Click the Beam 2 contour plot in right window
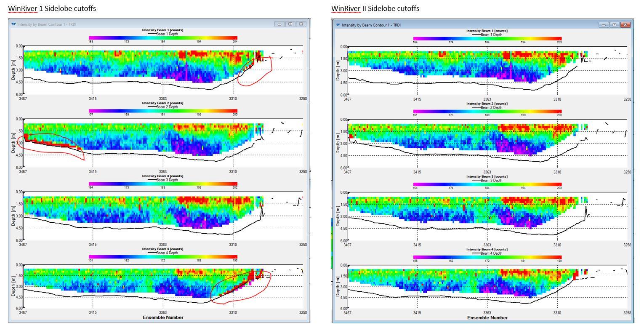The image size is (644, 333). tap(487, 144)
